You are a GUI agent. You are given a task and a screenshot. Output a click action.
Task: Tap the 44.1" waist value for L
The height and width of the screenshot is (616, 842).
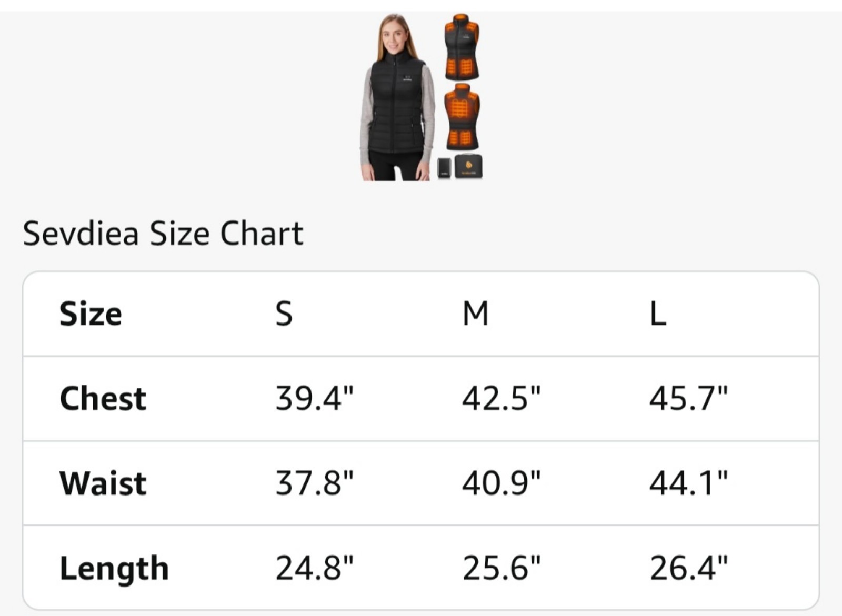pyautogui.click(x=689, y=483)
